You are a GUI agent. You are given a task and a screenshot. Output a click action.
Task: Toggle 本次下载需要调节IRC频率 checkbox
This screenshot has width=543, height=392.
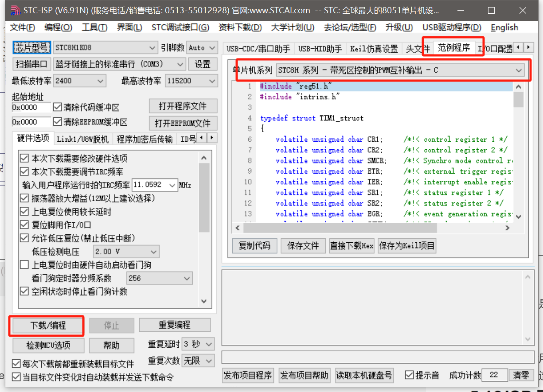[24, 172]
